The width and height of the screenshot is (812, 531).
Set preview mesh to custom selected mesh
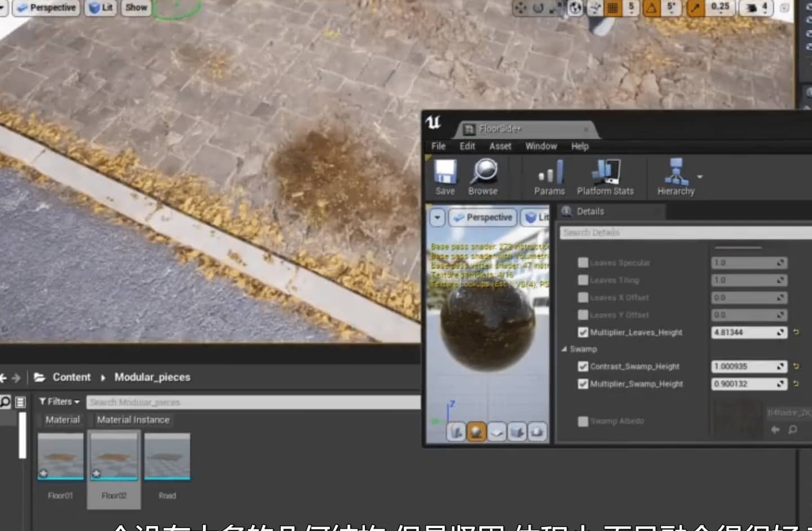pyautogui.click(x=537, y=432)
